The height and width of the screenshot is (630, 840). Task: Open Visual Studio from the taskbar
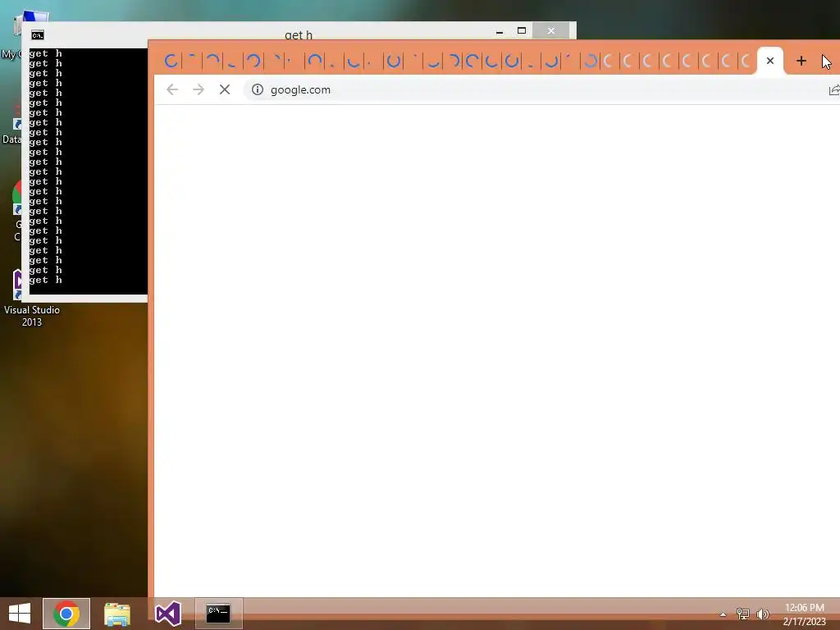click(167, 614)
